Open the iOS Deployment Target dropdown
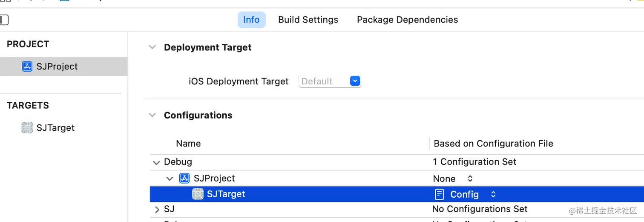Image resolution: width=644 pixels, height=222 pixels. (x=355, y=81)
